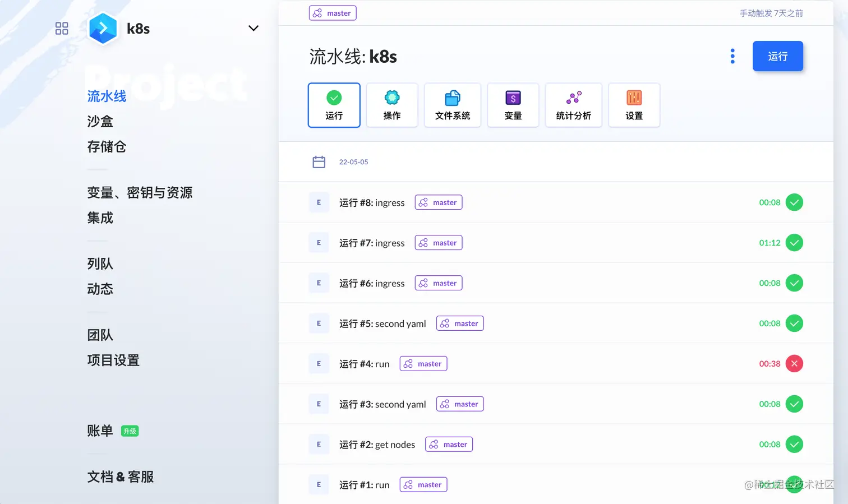This screenshot has height=504, width=848.
Task: Open the apps grid icon in top-left corner
Action: [62, 28]
